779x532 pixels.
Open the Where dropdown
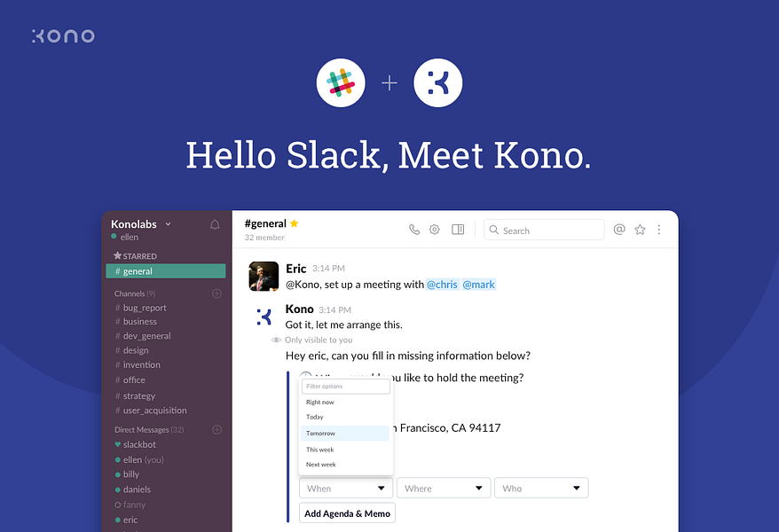pyautogui.click(x=444, y=488)
